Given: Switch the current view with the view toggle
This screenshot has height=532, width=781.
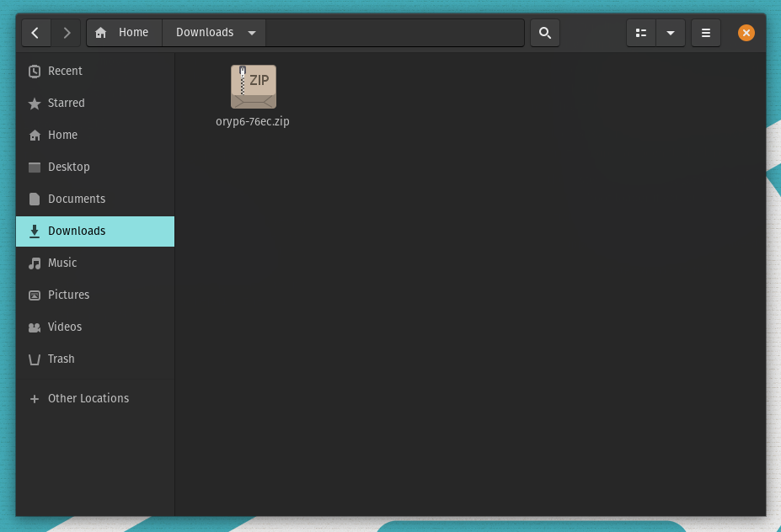Looking at the screenshot, I should (x=640, y=32).
